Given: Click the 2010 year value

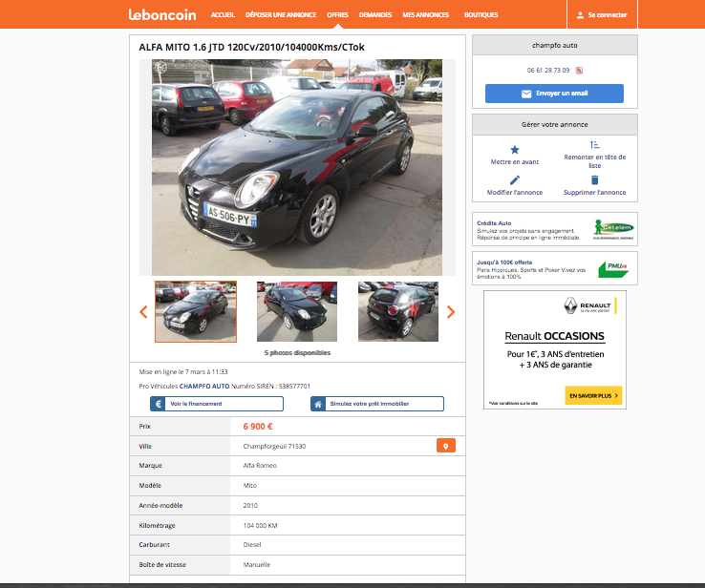Looking at the screenshot, I should [x=250, y=505].
